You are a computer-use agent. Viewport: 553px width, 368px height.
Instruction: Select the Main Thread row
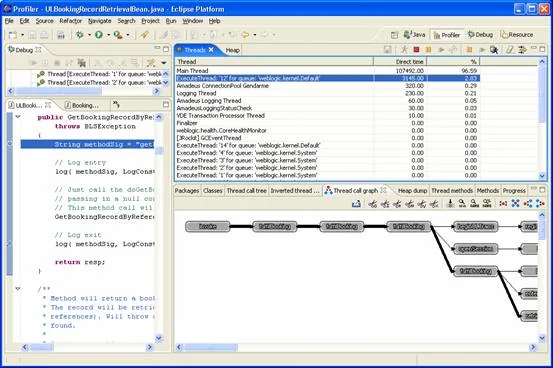(327, 71)
